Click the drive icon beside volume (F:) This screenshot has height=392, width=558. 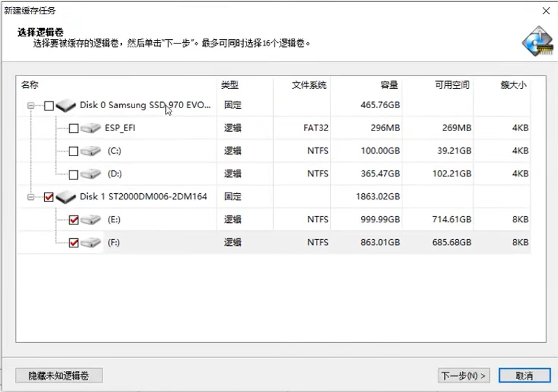click(x=91, y=243)
